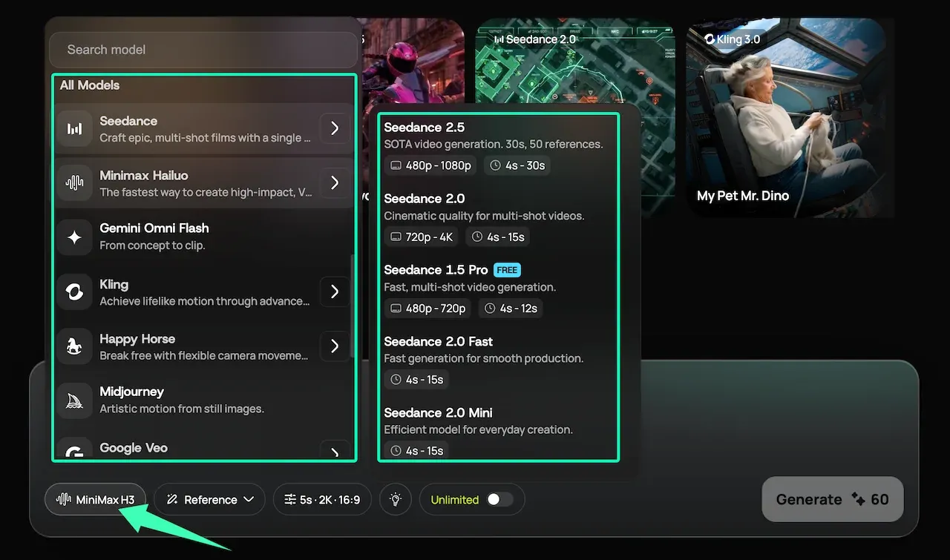Image resolution: width=950 pixels, height=560 pixels.
Task: Click the Kling 3.0 logo on thumbnail
Action: click(710, 39)
